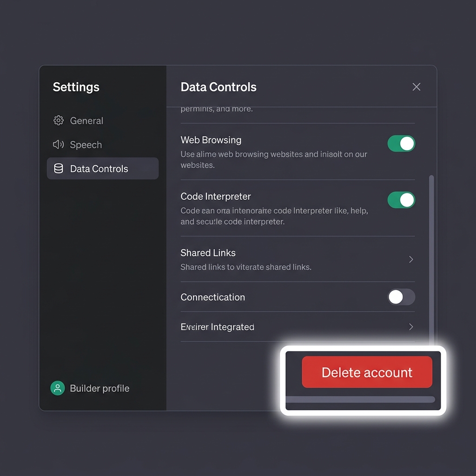Screen dimensions: 476x476
Task: Open the Speech settings section
Action: pyautogui.click(x=103, y=145)
